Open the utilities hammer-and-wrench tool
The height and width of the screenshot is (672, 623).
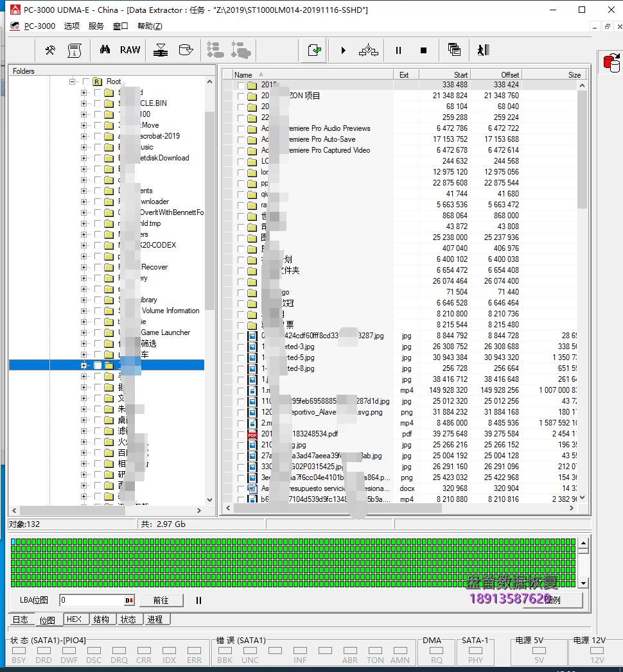click(50, 50)
